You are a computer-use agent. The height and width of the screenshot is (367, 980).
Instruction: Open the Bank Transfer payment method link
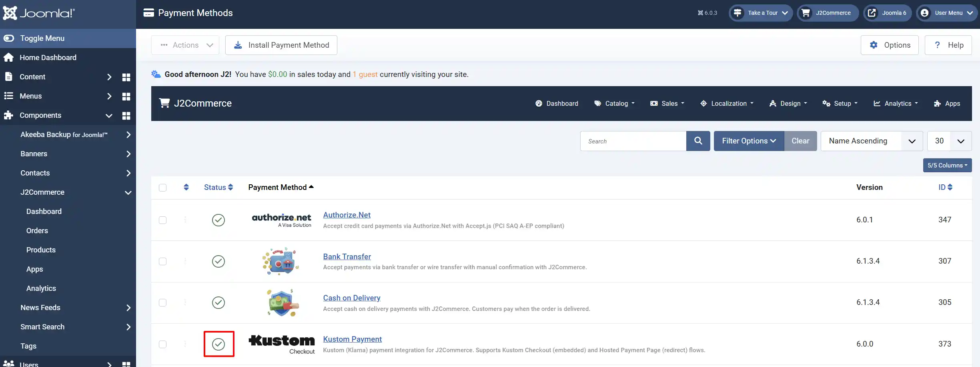(x=347, y=256)
